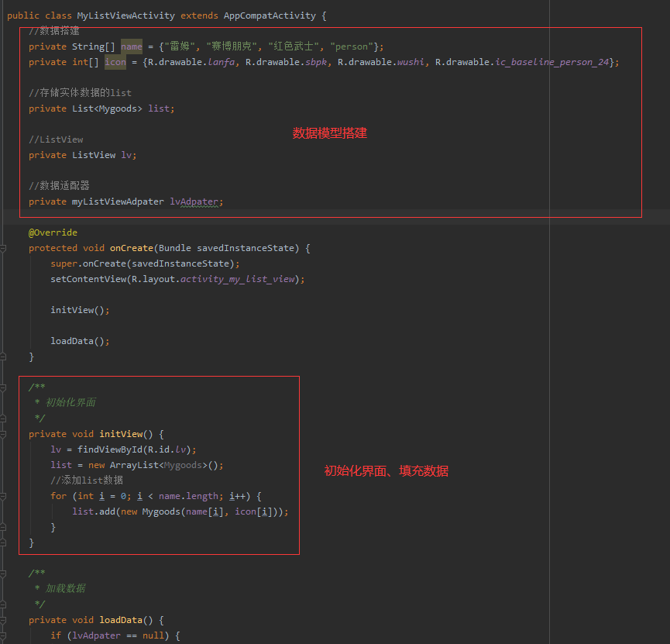
Task: Click lvAdpater in the if condition
Action: click(x=96, y=635)
